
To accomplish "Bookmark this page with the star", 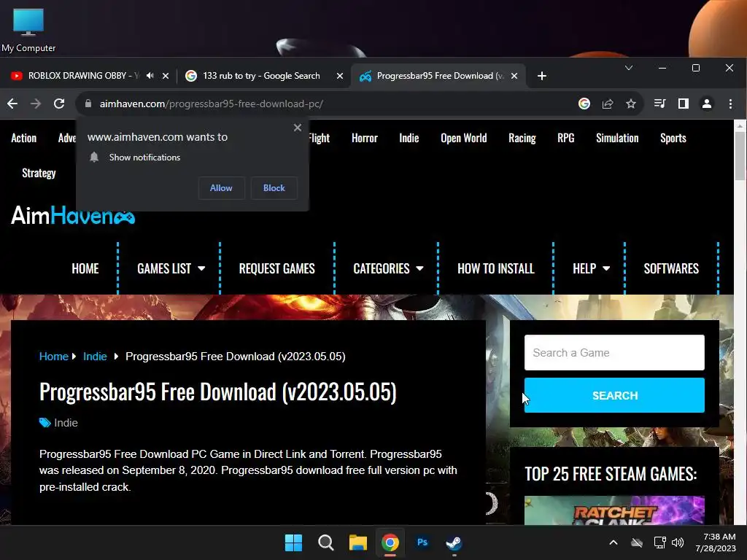I will tap(631, 104).
